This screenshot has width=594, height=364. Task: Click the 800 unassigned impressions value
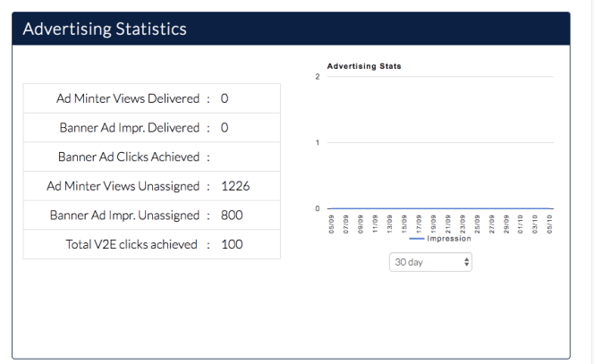point(232,215)
